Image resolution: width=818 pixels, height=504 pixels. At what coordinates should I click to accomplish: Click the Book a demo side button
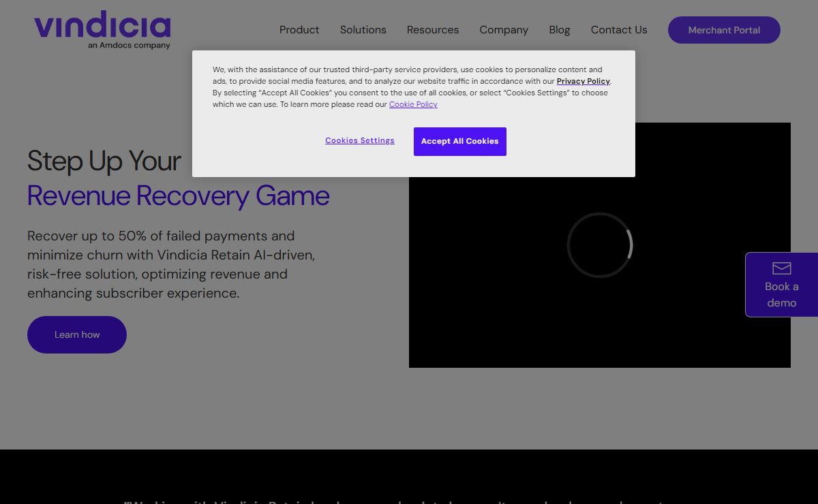[x=782, y=285]
